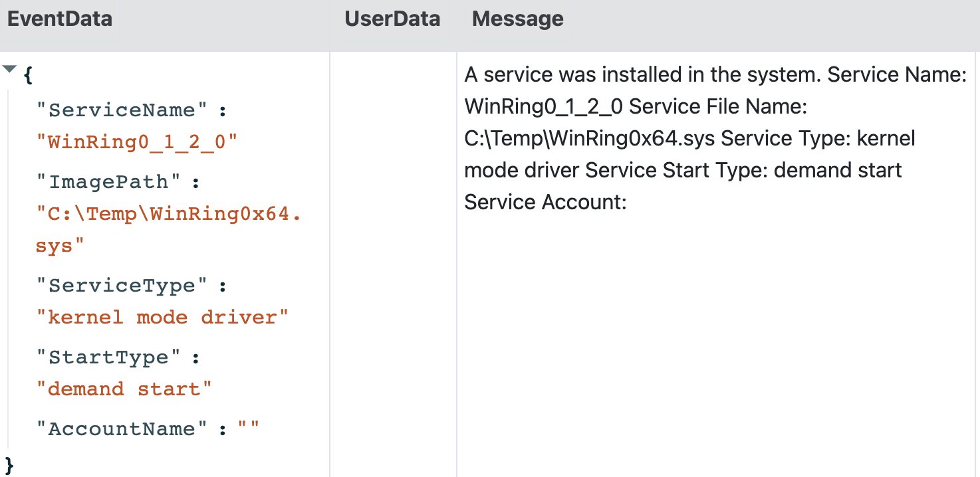Select the closing brace of the JSON
Screen dimensions: 980x477
coord(9,464)
